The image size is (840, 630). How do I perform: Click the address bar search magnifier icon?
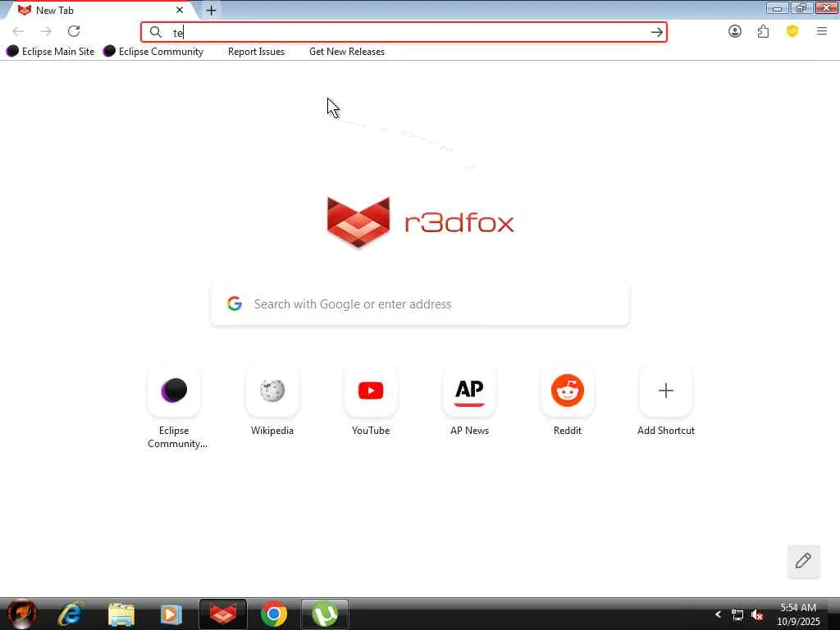(x=155, y=32)
